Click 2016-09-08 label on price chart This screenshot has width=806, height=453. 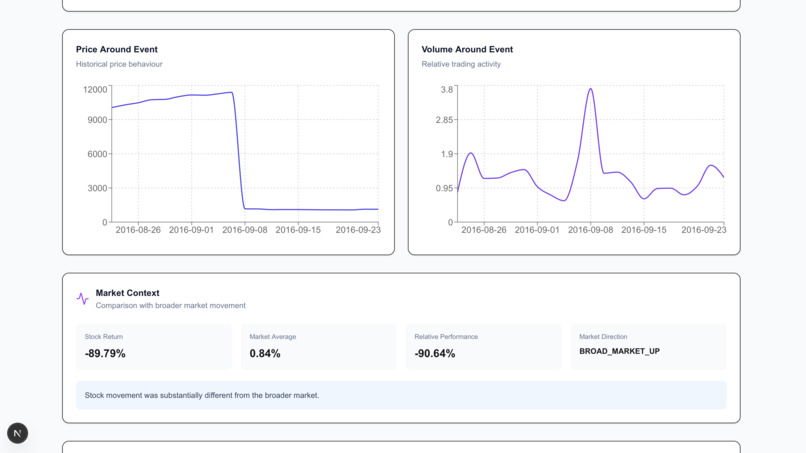click(x=245, y=230)
